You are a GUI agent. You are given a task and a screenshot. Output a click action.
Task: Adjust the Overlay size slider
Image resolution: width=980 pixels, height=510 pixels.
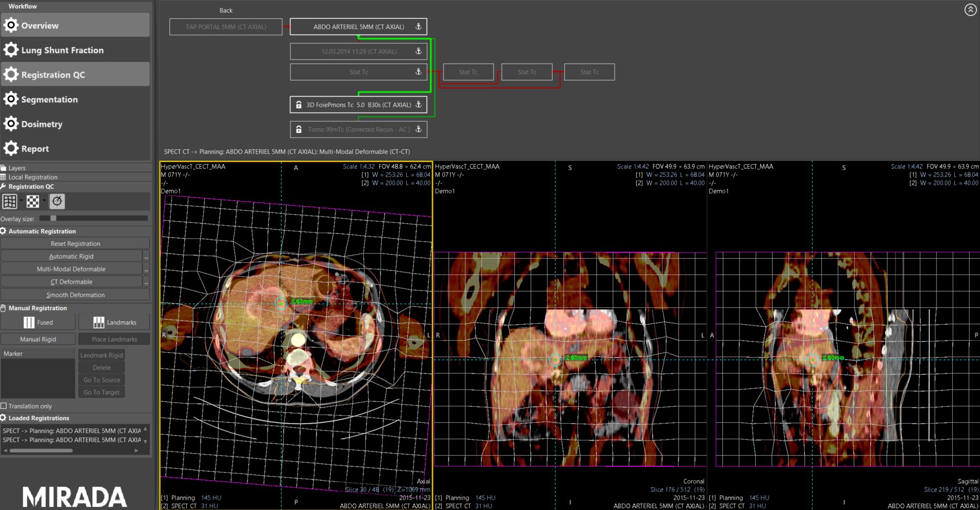click(53, 219)
